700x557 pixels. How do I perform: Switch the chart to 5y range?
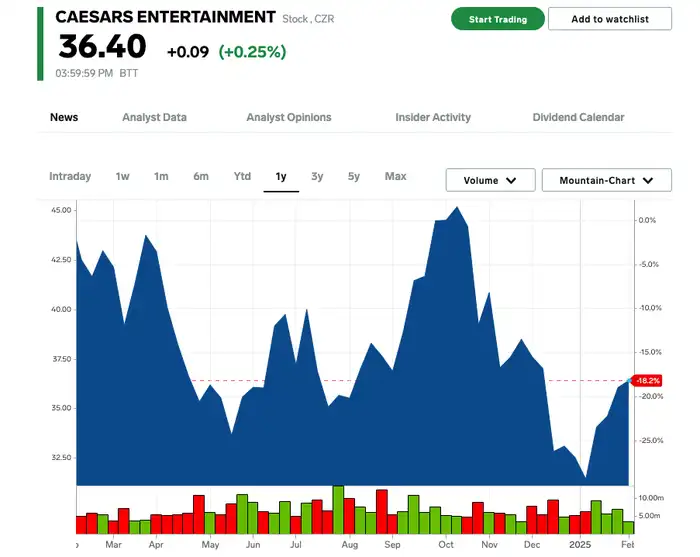(354, 177)
